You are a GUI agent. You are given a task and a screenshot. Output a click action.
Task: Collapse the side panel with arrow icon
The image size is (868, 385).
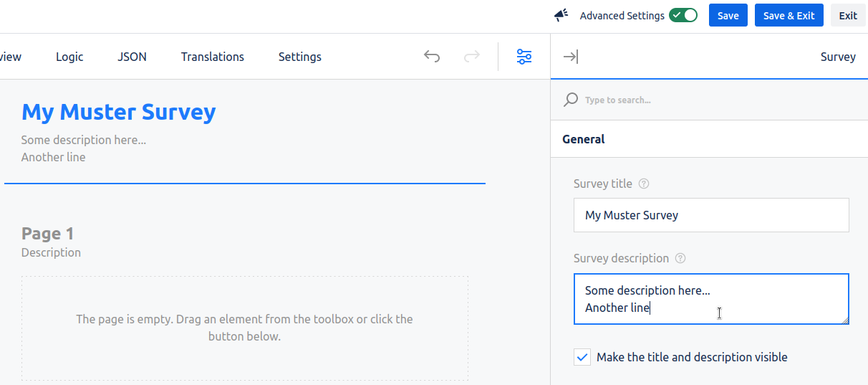tap(571, 57)
